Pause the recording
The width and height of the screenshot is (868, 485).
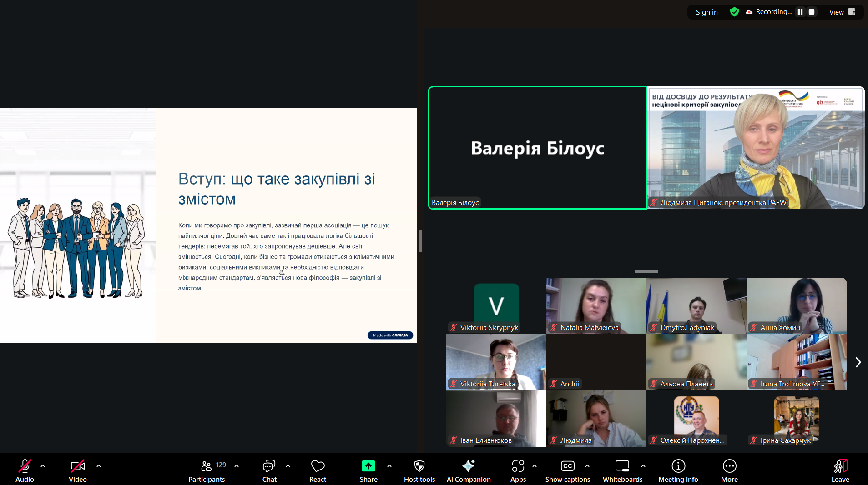coord(800,12)
